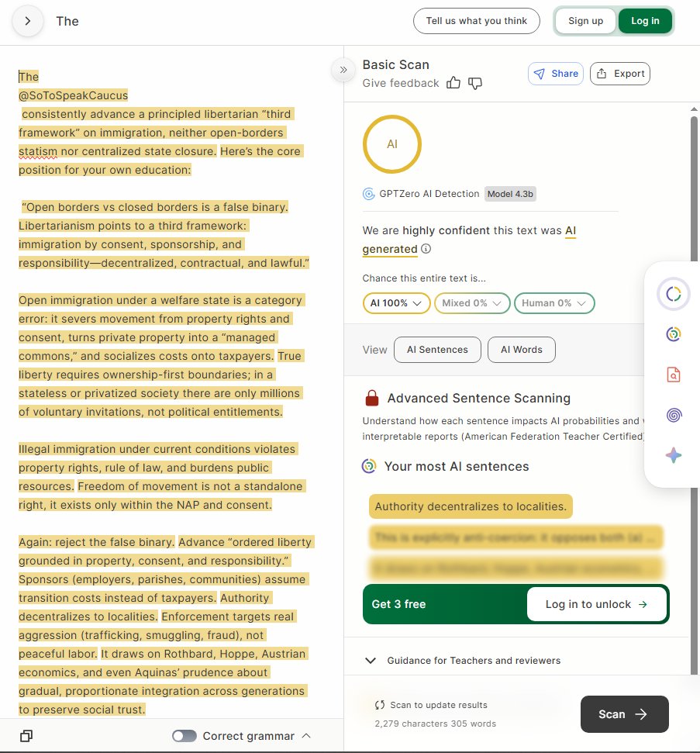700x753 pixels.
Task: Click the Sign up button
Action: point(585,21)
